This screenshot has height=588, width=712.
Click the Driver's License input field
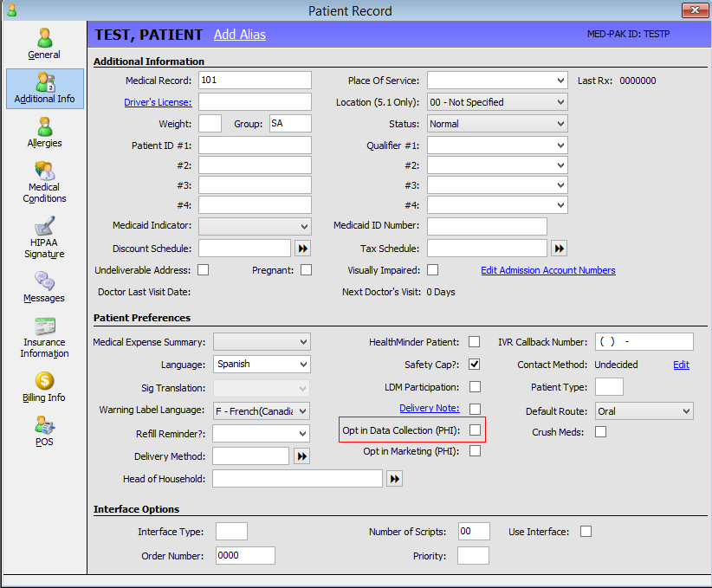[255, 101]
